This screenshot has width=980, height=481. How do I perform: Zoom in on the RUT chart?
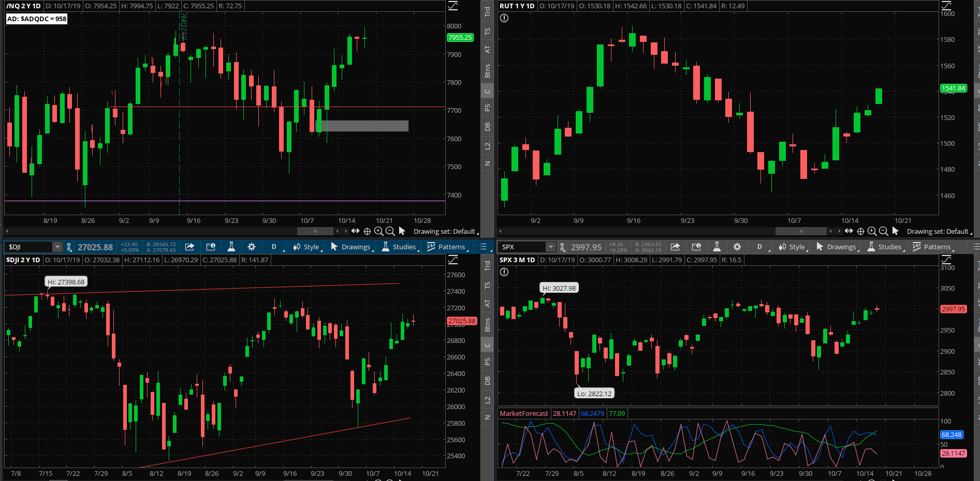872,231
